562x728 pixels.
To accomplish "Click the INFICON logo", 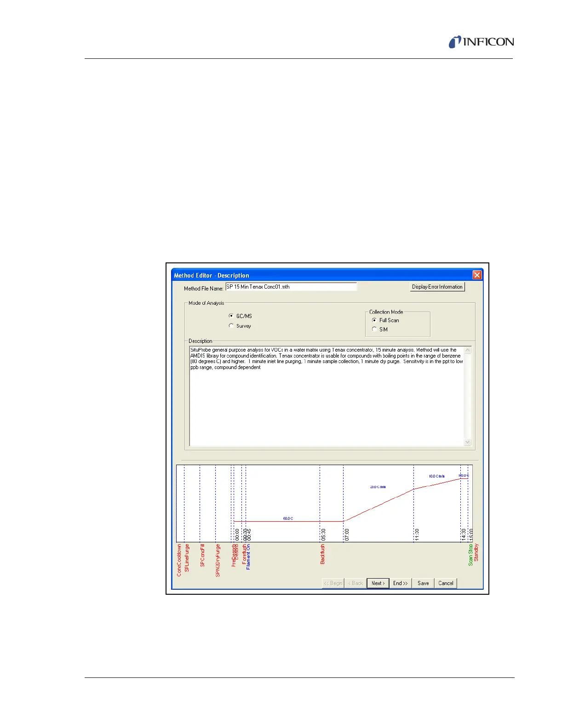I will [x=481, y=42].
